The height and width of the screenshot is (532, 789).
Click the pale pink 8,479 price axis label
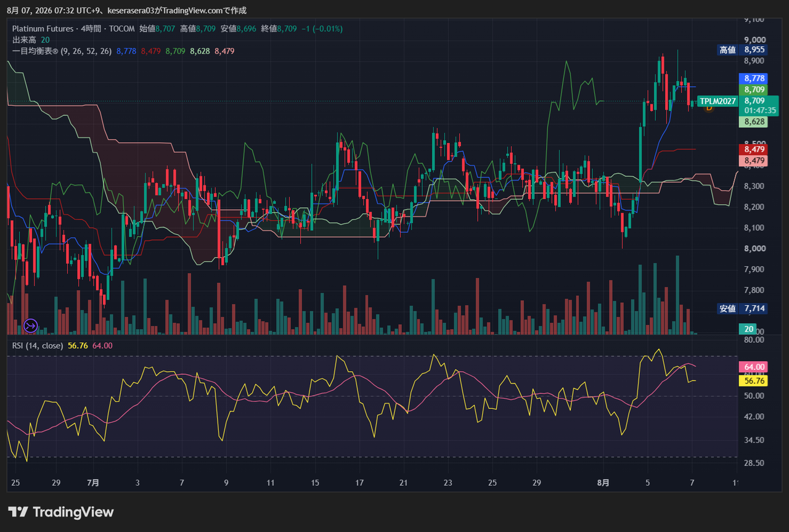[754, 160]
